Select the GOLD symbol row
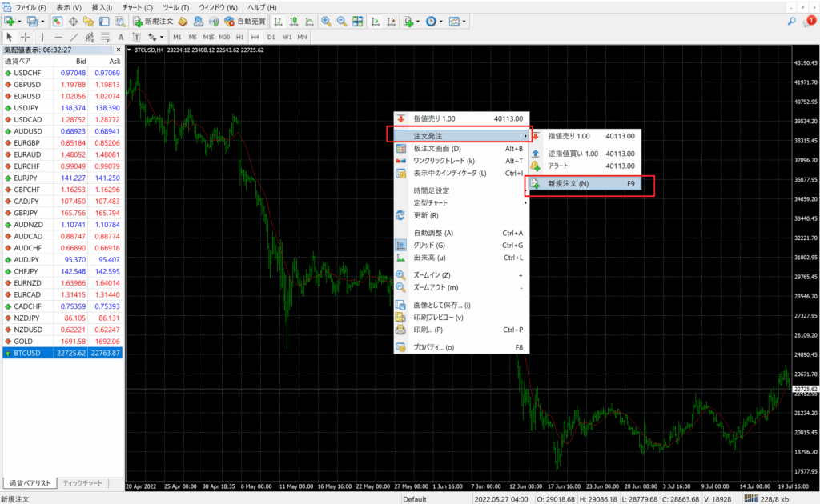Screen dimensions: 820x504 (x=62, y=341)
